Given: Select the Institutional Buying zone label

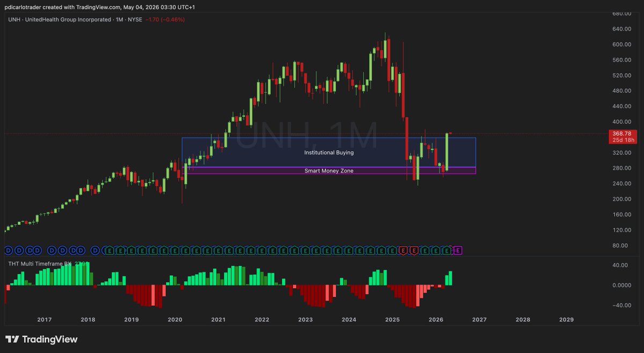Looking at the screenshot, I should coord(329,153).
